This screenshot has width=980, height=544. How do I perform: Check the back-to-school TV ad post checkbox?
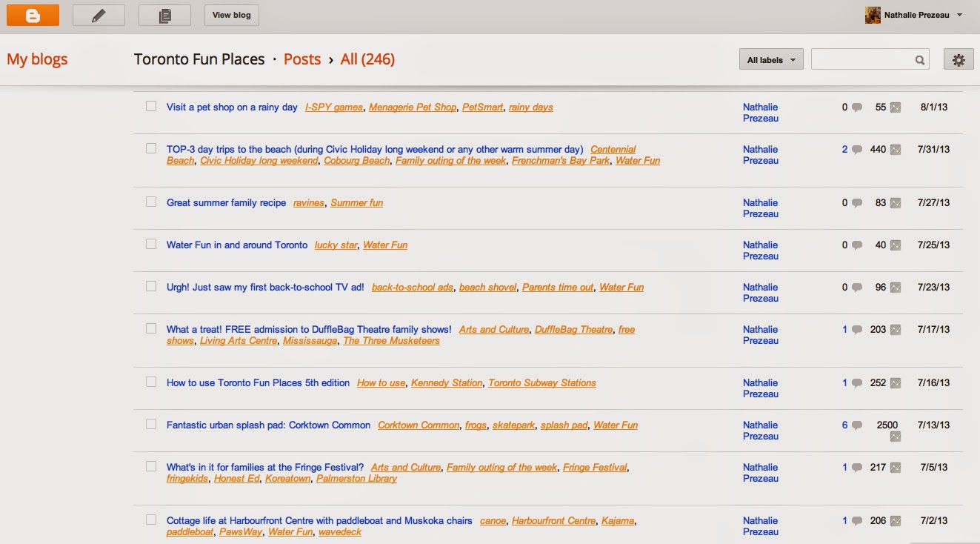pos(151,286)
